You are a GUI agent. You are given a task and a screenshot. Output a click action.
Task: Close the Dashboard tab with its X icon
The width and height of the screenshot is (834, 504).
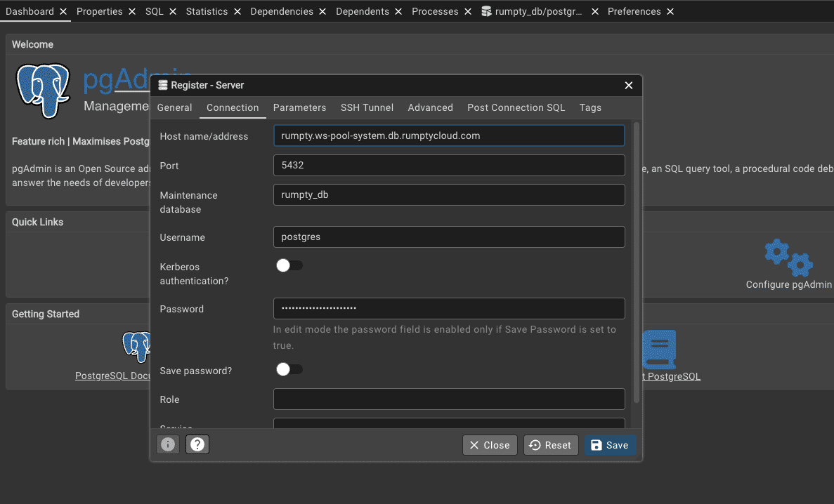(63, 12)
